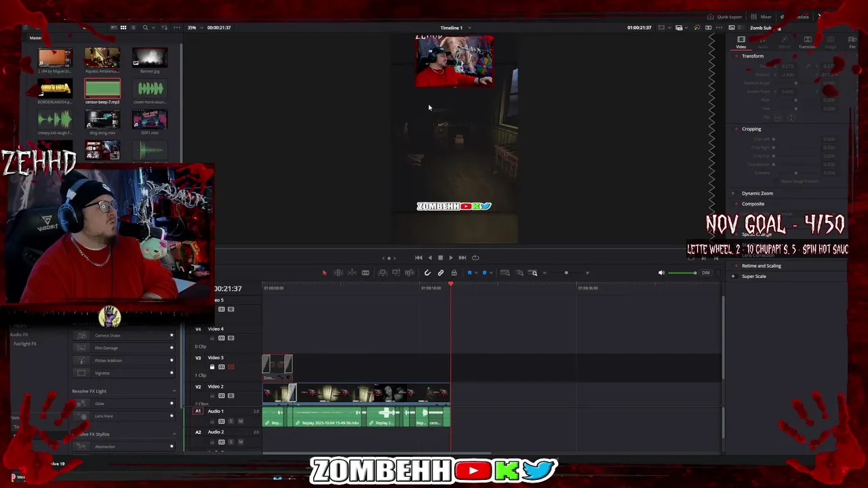Image resolution: width=868 pixels, height=488 pixels.
Task: Select the ding dong.mkv thumbnail
Action: point(102,119)
